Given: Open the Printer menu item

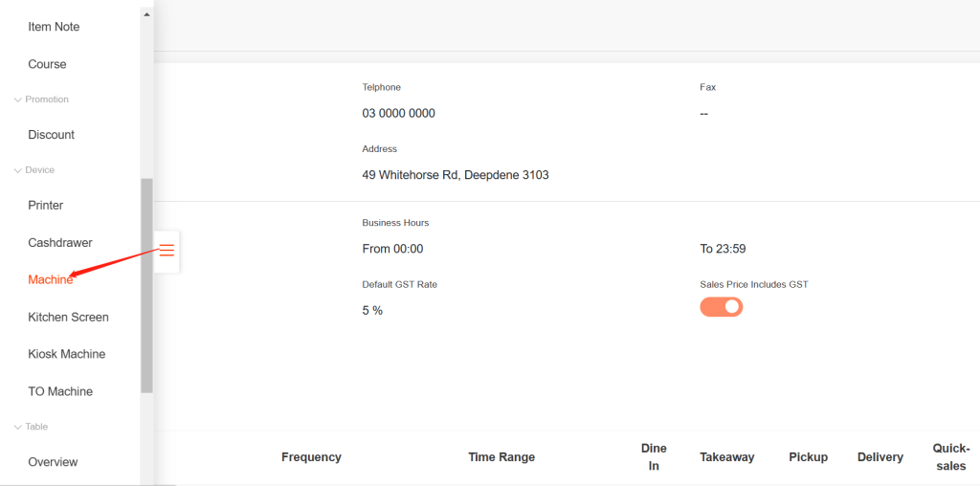Looking at the screenshot, I should click(x=46, y=206).
